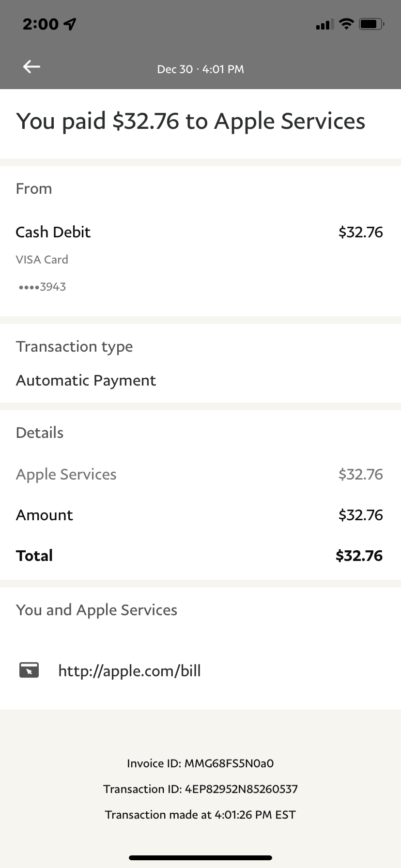Select the Invoice ID text
Screen dimensions: 401x868
pos(200,763)
